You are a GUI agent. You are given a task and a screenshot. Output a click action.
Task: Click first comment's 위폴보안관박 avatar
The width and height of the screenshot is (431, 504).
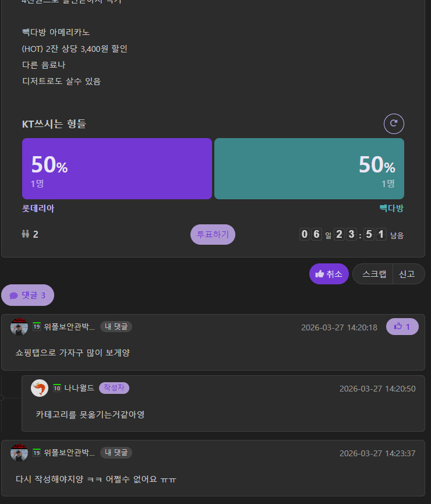click(x=19, y=327)
